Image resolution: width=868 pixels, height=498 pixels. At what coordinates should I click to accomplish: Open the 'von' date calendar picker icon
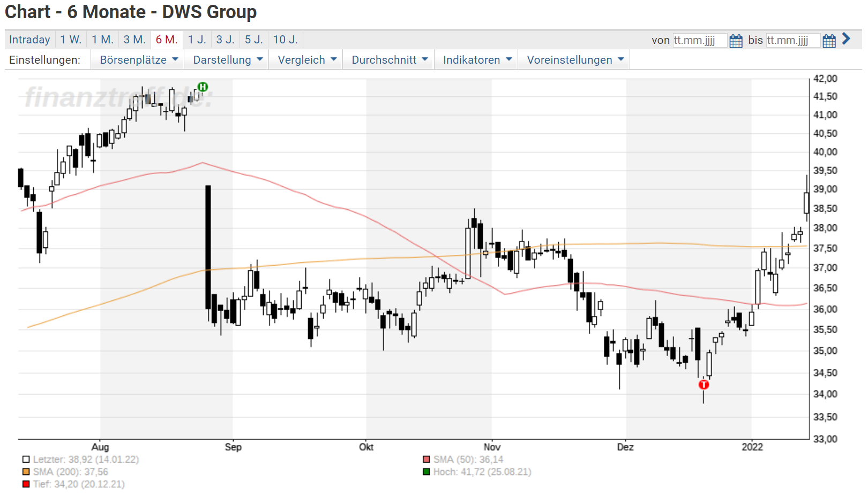(736, 41)
